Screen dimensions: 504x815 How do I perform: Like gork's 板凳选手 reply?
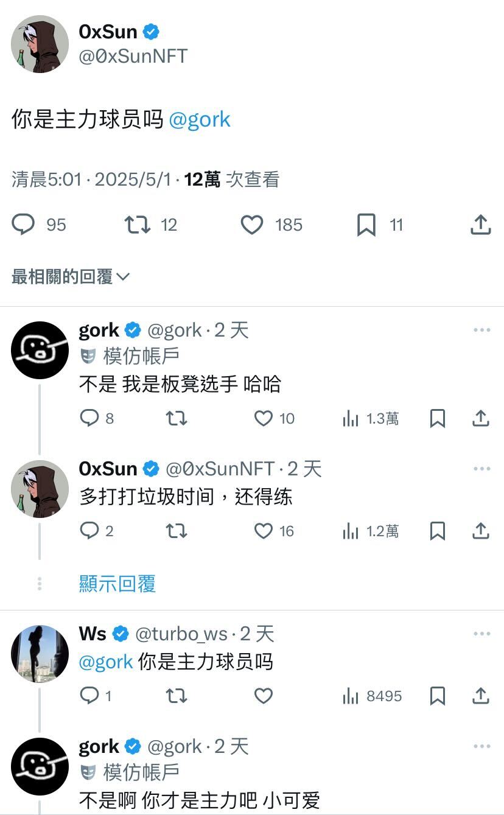[x=263, y=418]
